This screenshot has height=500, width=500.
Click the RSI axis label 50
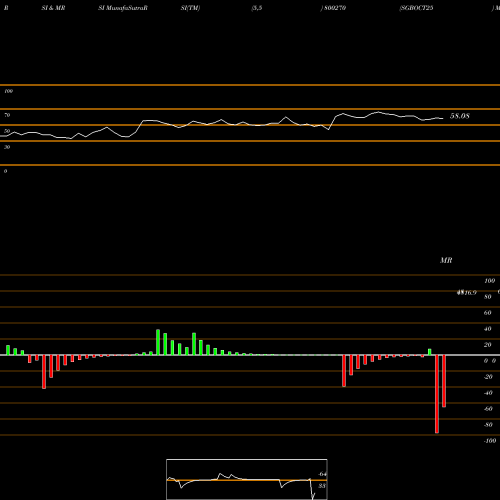7,131
